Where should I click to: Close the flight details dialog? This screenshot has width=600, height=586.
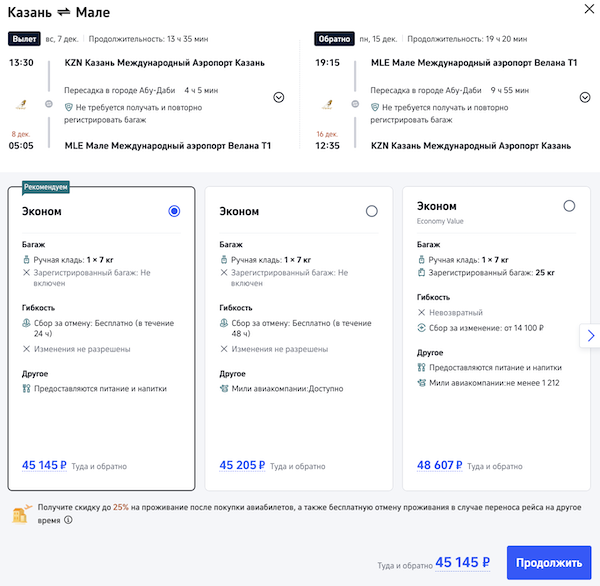584,12
